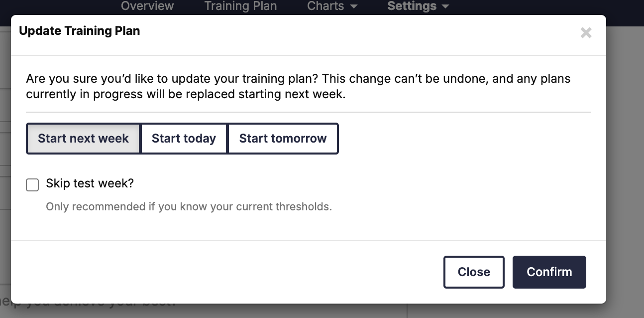Click the Update Training Plan dialog title

[x=79, y=31]
